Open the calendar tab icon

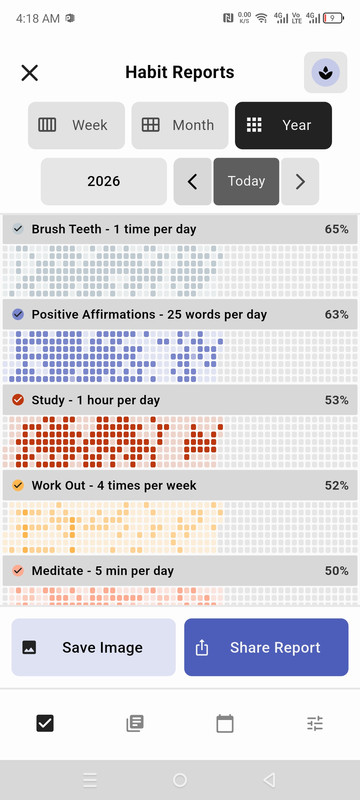pos(225,723)
